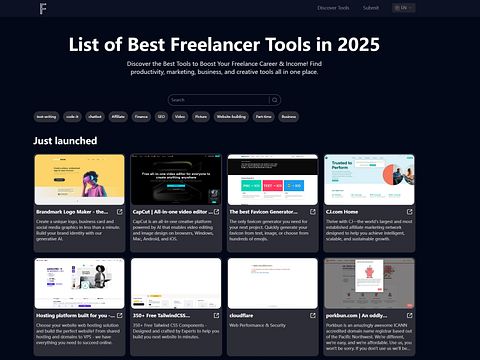
Task: Click the Discover the Best Tools subtitle
Action: click(x=224, y=68)
